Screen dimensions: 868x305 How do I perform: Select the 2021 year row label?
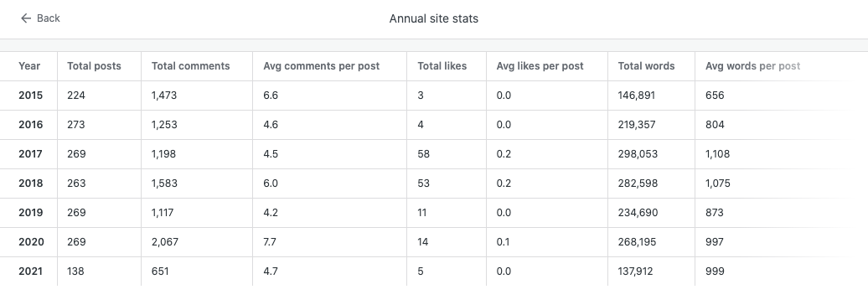(x=30, y=271)
